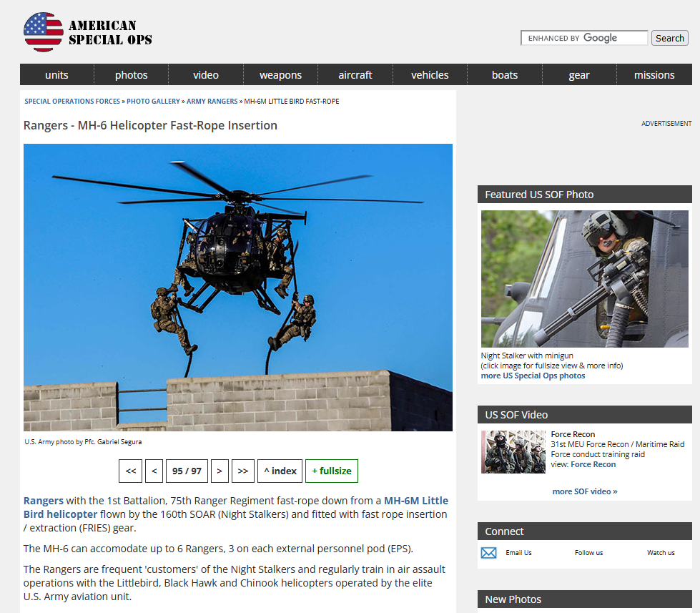Open the units menu
The width and height of the screenshot is (700, 613).
pyautogui.click(x=56, y=74)
